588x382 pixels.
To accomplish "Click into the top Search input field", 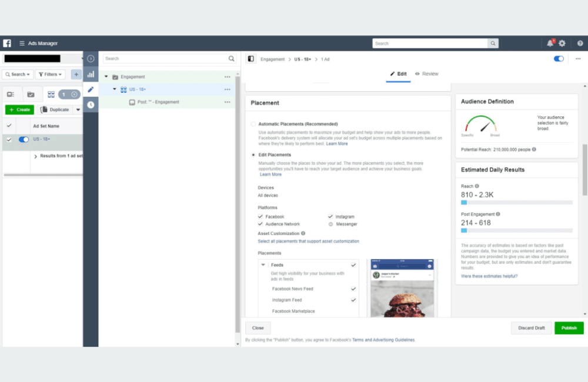I will [430, 43].
